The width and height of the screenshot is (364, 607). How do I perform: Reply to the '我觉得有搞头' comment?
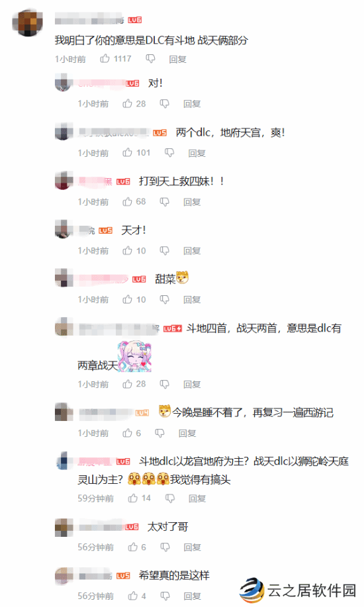(197, 498)
